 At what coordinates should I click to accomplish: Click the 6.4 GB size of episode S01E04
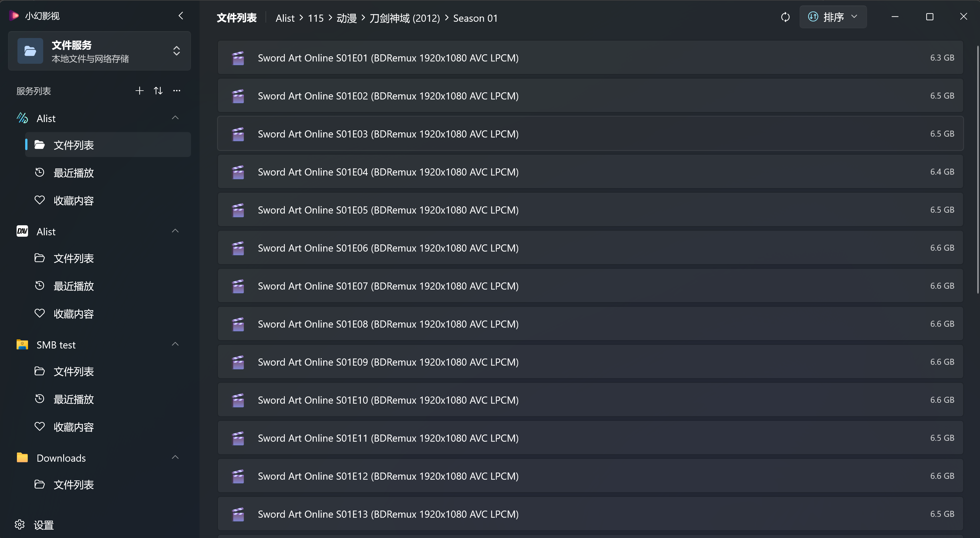pos(942,172)
